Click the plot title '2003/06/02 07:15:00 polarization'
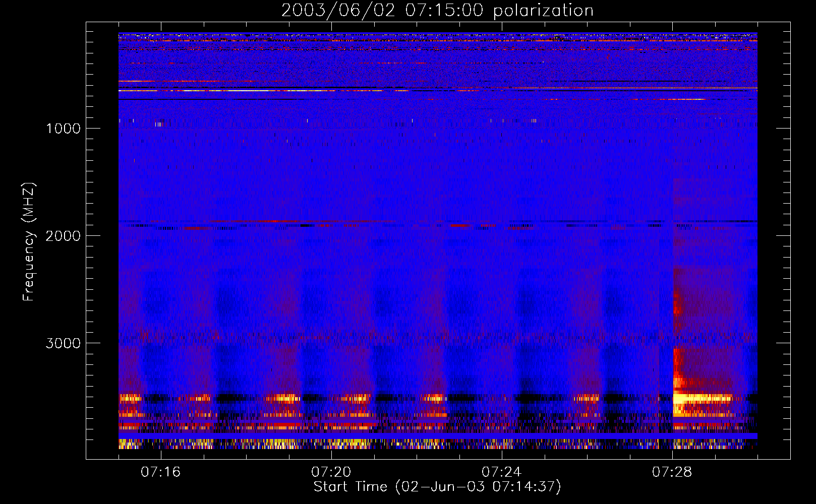The width and height of the screenshot is (816, 504). pyautogui.click(x=437, y=11)
